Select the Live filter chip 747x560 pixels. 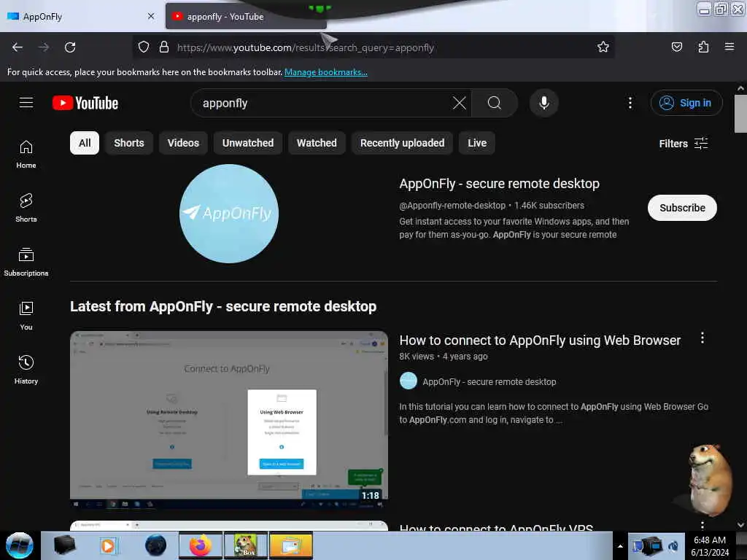click(476, 143)
